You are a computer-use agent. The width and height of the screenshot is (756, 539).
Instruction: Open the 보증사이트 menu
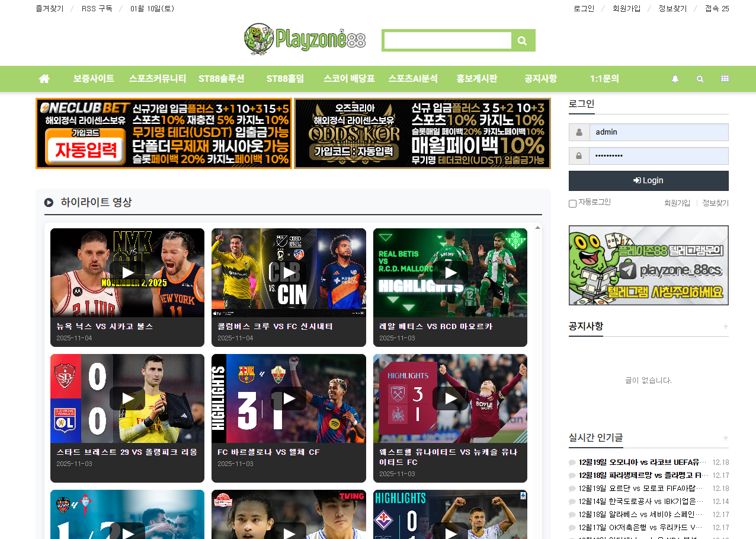point(94,79)
